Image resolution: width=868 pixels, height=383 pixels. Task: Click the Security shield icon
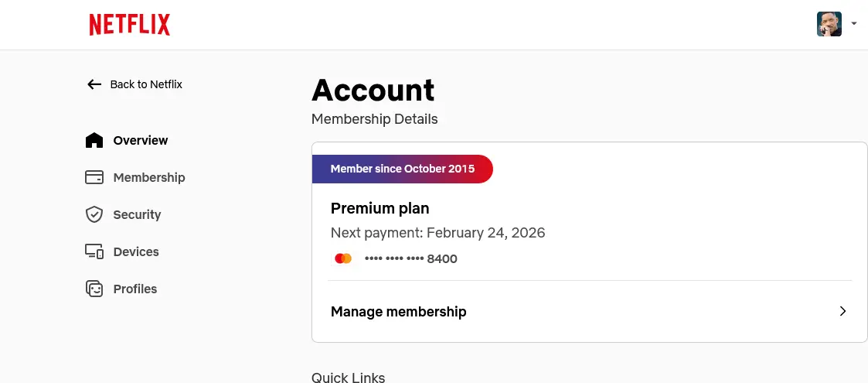click(94, 214)
